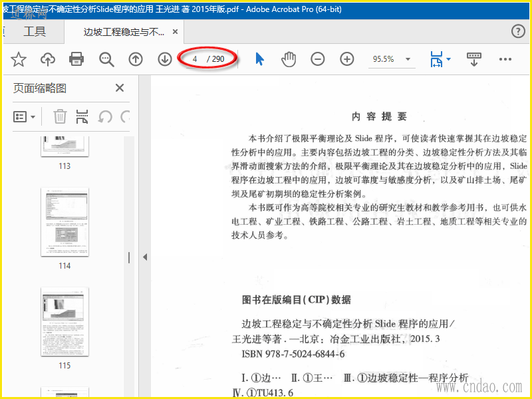Rotate pages clockwise icon
This screenshot has width=532, height=399.
[x=125, y=117]
